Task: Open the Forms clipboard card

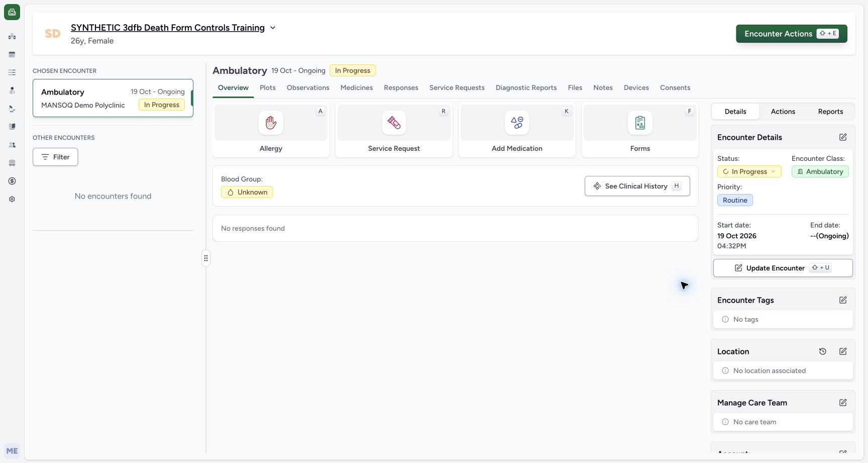Action: [x=640, y=130]
